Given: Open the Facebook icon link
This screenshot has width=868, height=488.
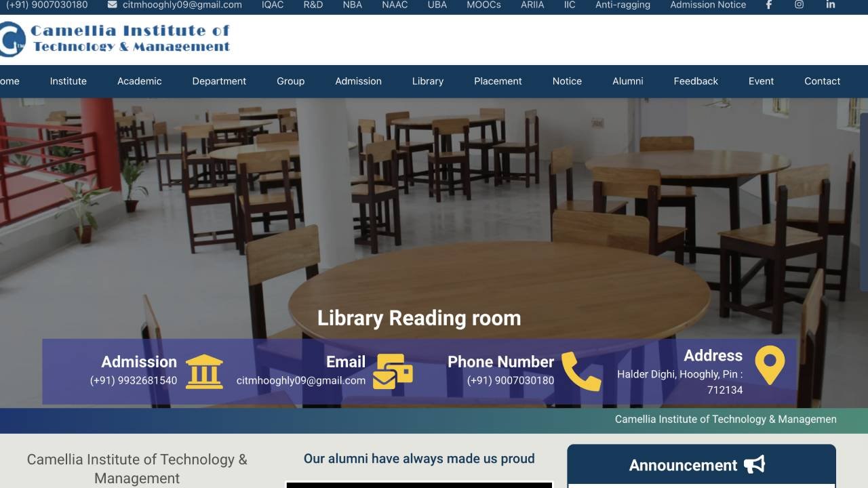Looking at the screenshot, I should (769, 5).
